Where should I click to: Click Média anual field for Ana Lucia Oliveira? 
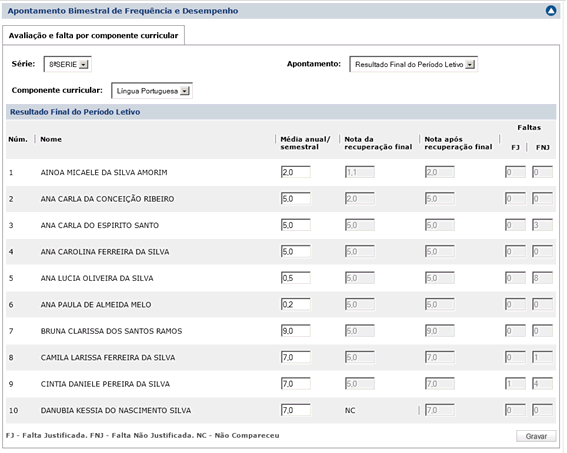coord(295,278)
